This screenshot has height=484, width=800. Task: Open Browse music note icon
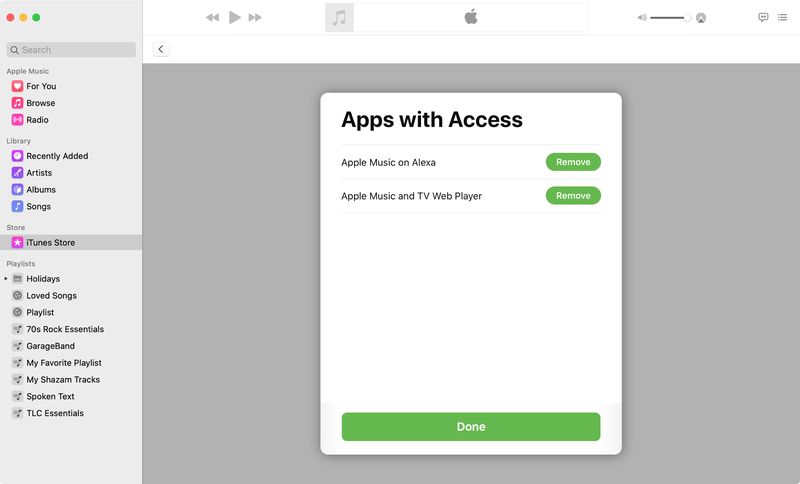pyautogui.click(x=17, y=103)
